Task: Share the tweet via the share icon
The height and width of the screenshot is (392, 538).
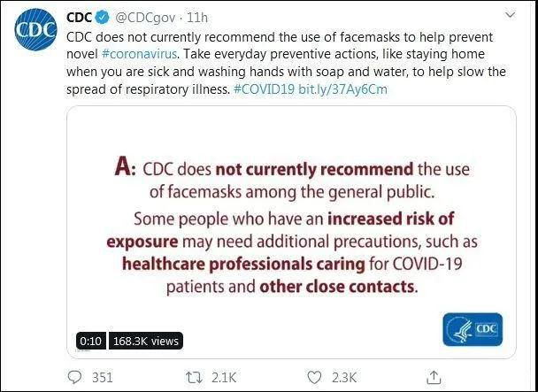Action: point(433,377)
